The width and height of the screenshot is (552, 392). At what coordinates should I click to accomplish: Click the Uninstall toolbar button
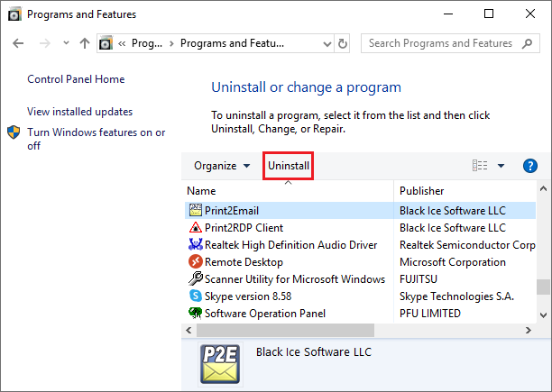tap(289, 166)
